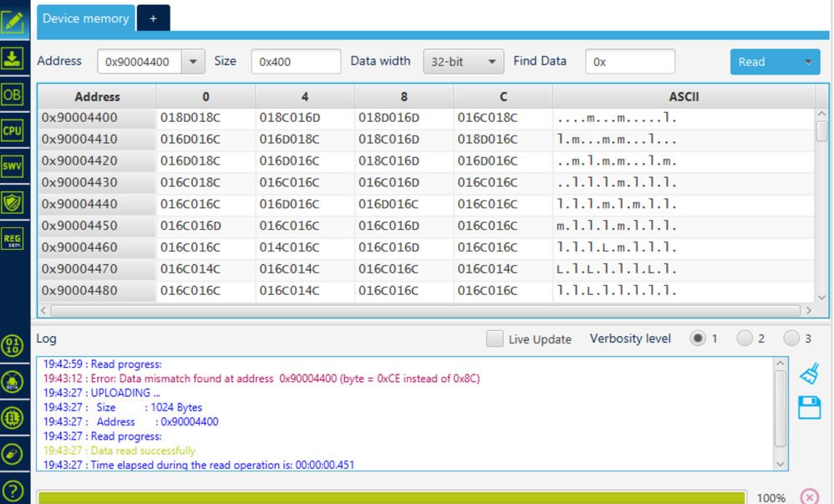The width and height of the screenshot is (834, 504).
Task: Switch to the Device memory tab
Action: point(85,18)
